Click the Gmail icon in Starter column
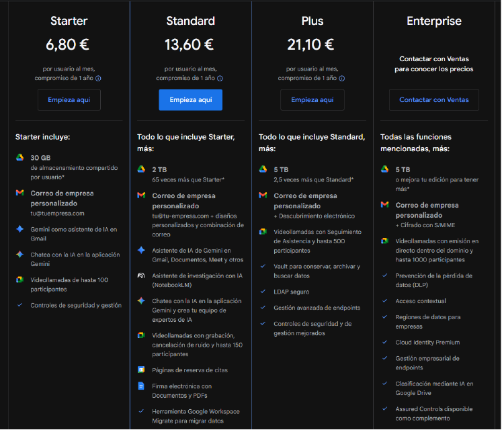Screen dimensions: 504x430 pos(20,193)
